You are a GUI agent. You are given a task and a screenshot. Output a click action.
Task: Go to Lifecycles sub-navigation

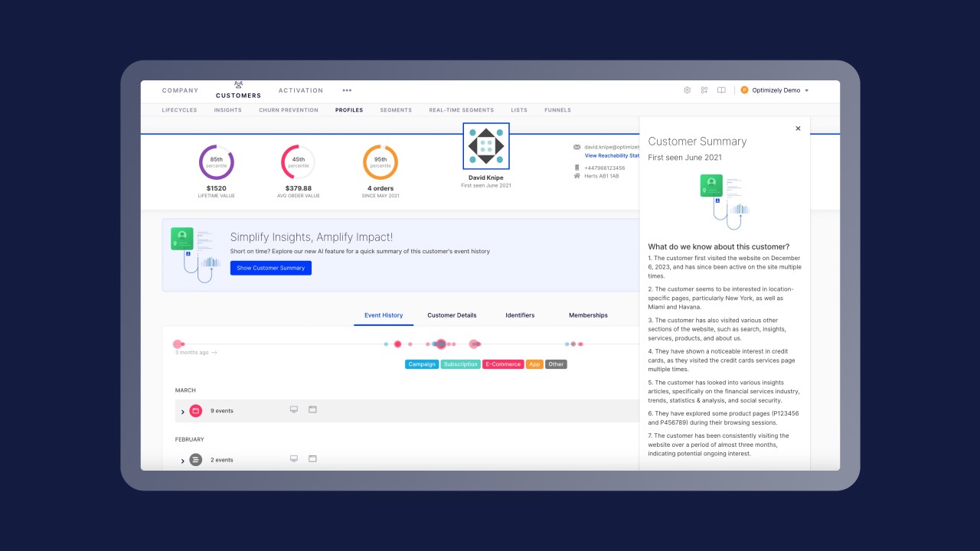179,110
